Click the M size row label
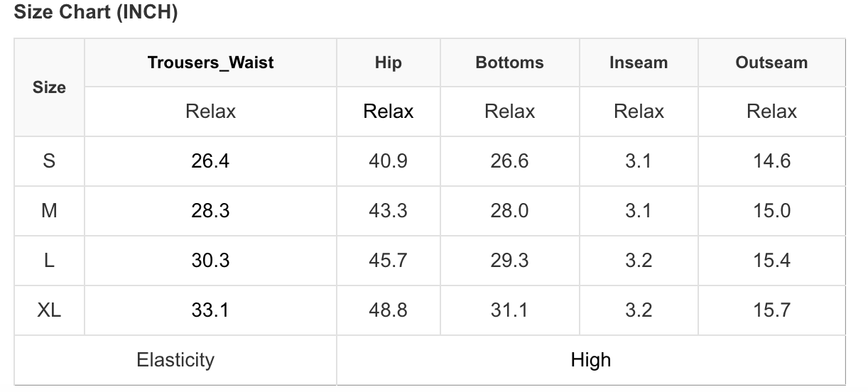 (x=49, y=211)
